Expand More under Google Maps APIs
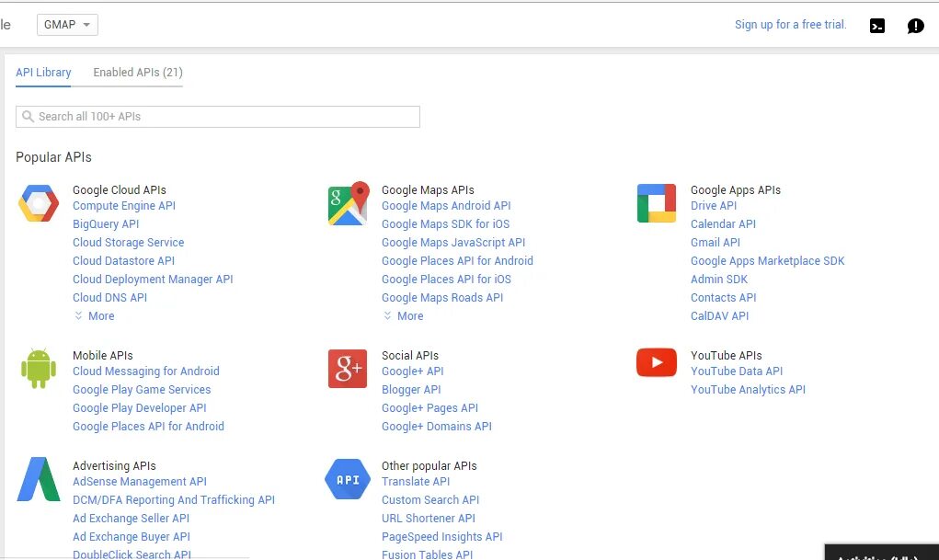939x560 pixels. [404, 315]
